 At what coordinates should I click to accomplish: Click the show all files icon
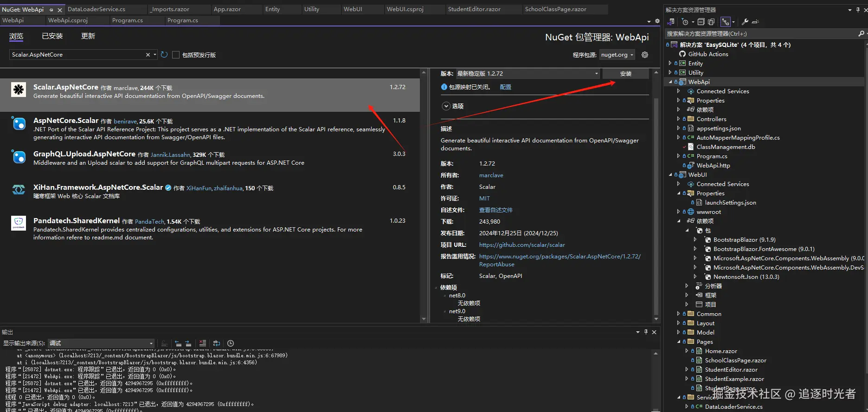click(711, 22)
